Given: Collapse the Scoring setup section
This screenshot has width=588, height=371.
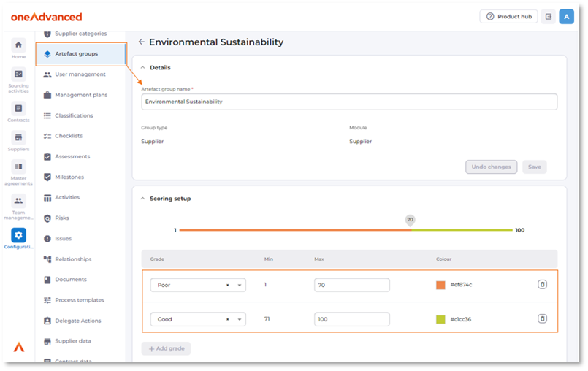Looking at the screenshot, I should point(142,199).
